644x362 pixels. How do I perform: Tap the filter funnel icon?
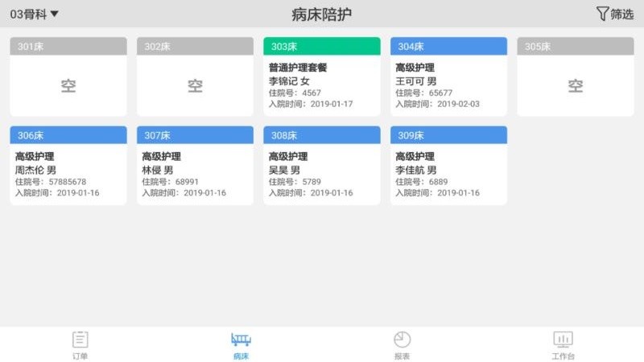tap(602, 14)
